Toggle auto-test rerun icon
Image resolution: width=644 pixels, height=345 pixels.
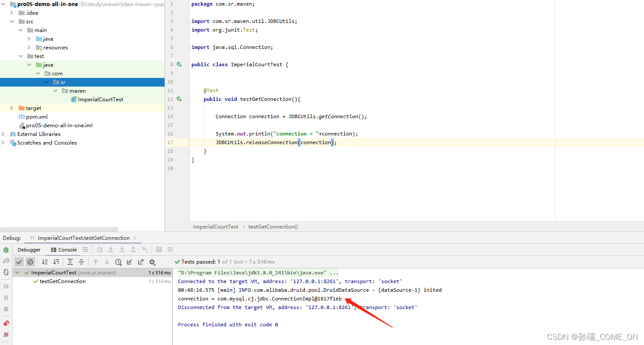pyautogui.click(x=6, y=272)
